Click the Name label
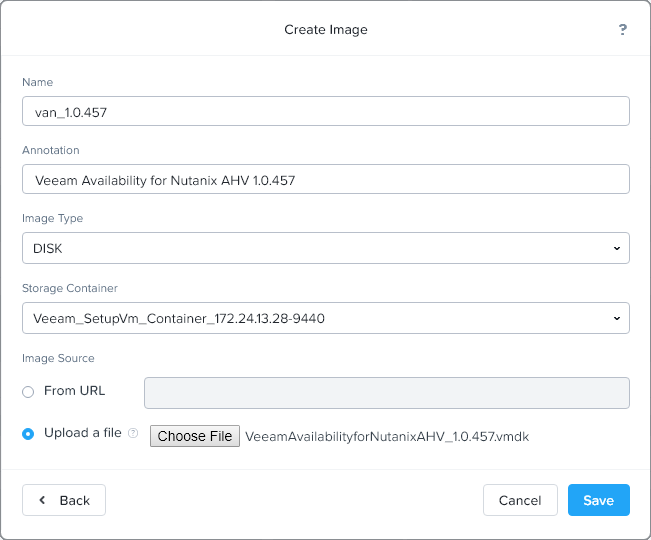Viewport: 651px width, 540px height. (x=37, y=82)
